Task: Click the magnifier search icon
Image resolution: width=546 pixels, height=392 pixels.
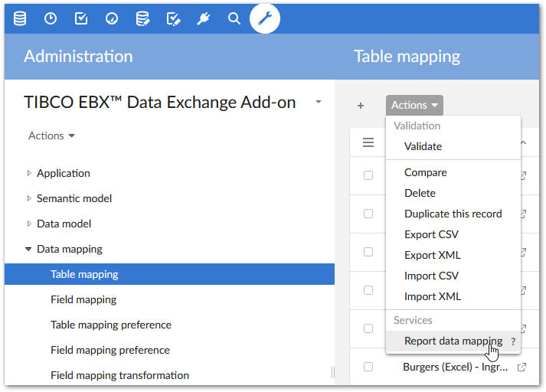Action: (x=234, y=18)
